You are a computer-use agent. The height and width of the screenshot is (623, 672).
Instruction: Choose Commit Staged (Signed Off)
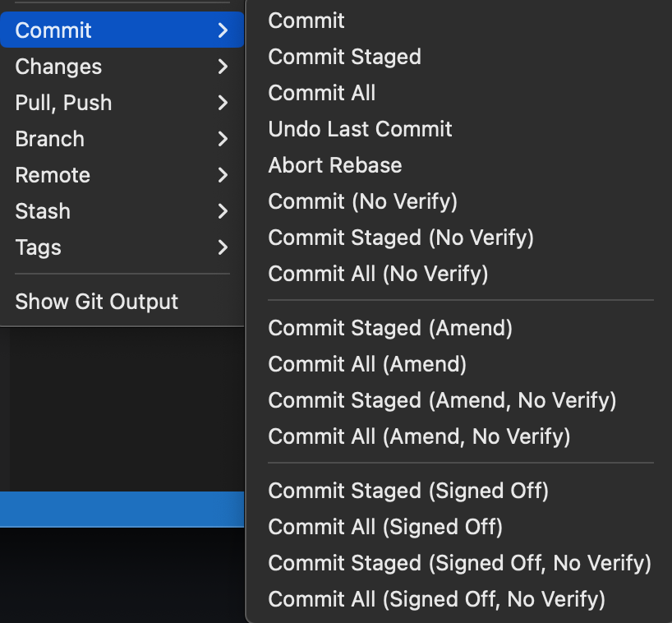408,491
